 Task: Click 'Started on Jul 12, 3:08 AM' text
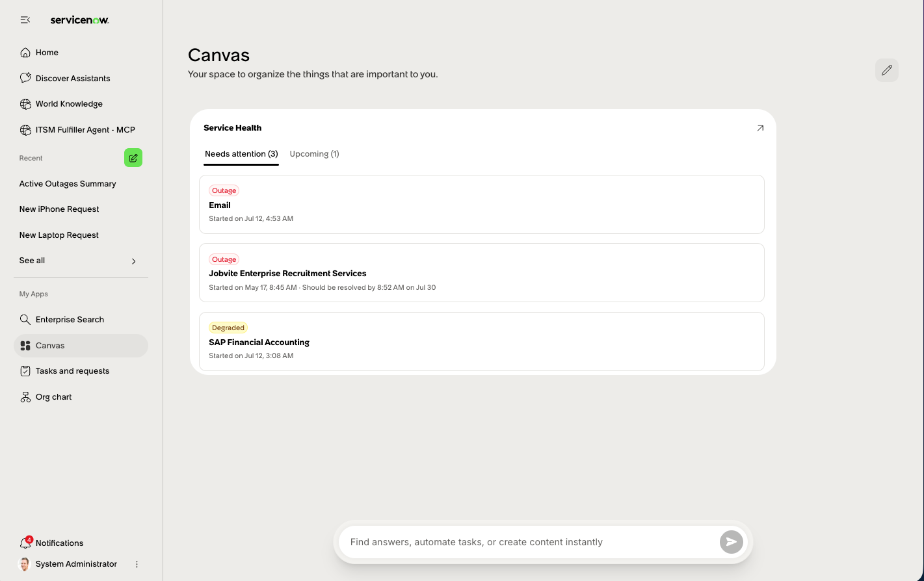[251, 356]
